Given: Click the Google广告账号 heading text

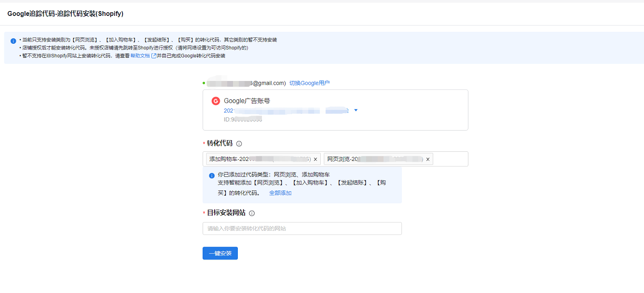Looking at the screenshot, I should 247,101.
